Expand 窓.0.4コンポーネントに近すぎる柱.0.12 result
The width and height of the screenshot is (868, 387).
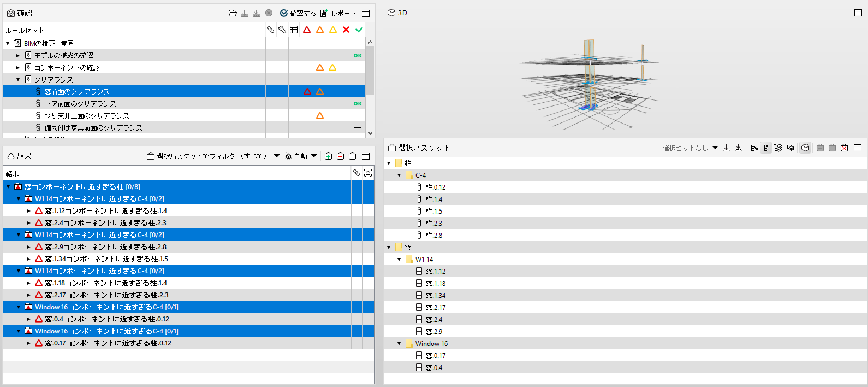pyautogui.click(x=29, y=319)
